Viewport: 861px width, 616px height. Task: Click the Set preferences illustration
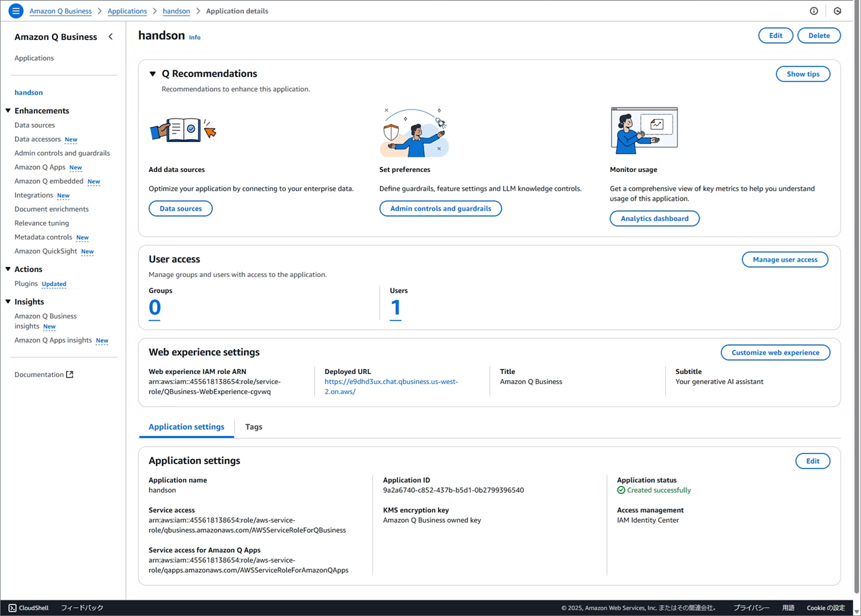[x=414, y=132]
